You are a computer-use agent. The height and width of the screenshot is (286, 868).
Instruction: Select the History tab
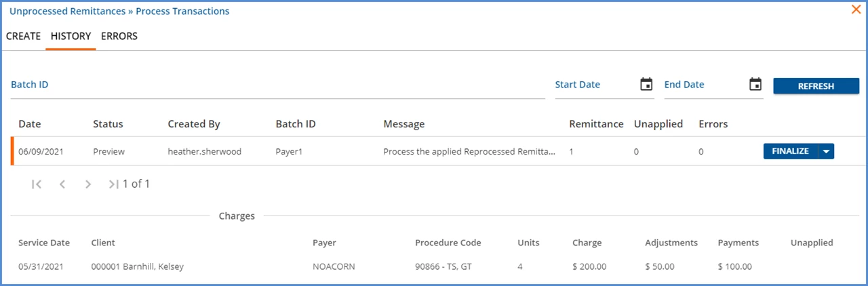[71, 36]
